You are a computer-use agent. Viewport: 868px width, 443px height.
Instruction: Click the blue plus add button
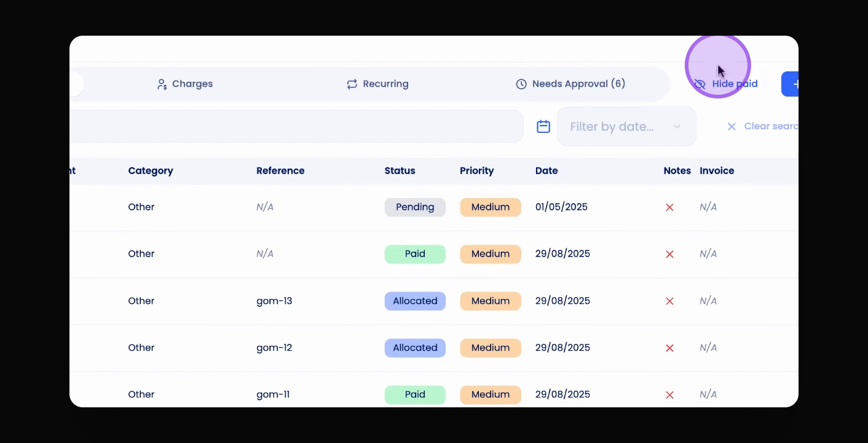[x=790, y=84]
